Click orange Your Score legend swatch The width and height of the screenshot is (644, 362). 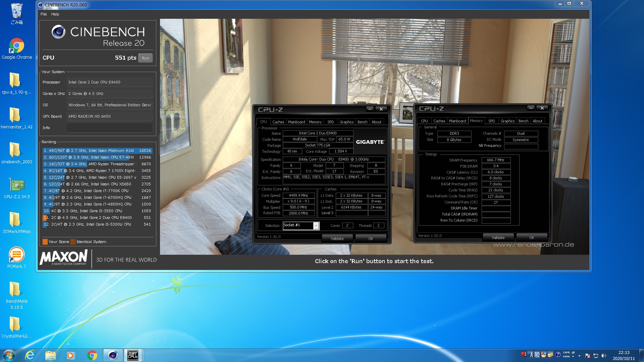(x=45, y=242)
